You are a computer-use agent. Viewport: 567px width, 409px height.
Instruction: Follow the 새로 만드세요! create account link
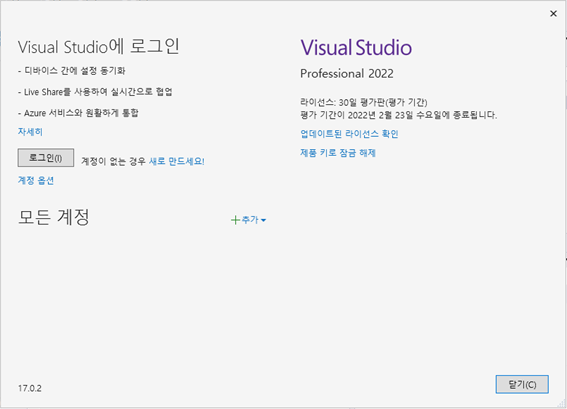tap(177, 161)
